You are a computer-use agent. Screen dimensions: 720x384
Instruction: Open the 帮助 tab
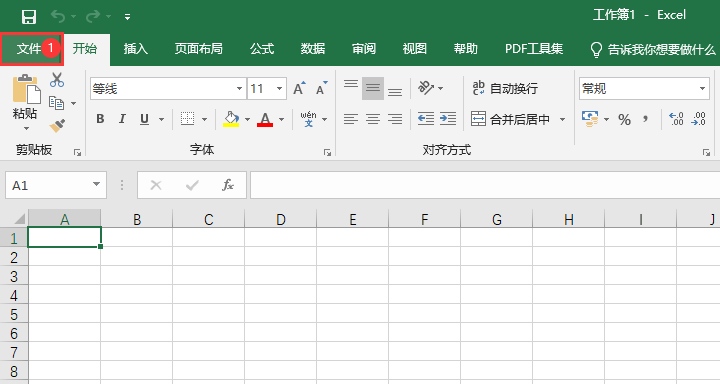[466, 49]
